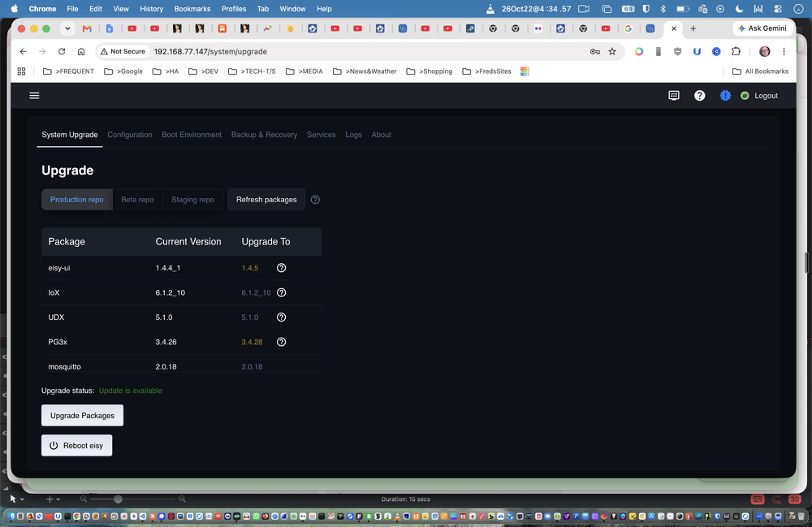Screen dimensions: 812x527
Task: Switch to the Gmail tab
Action: click(87, 28)
